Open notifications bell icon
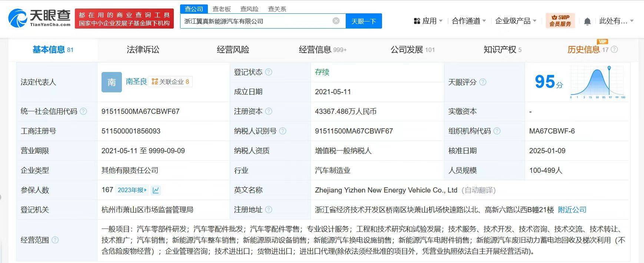The width and height of the screenshot is (644, 263). click(587, 21)
